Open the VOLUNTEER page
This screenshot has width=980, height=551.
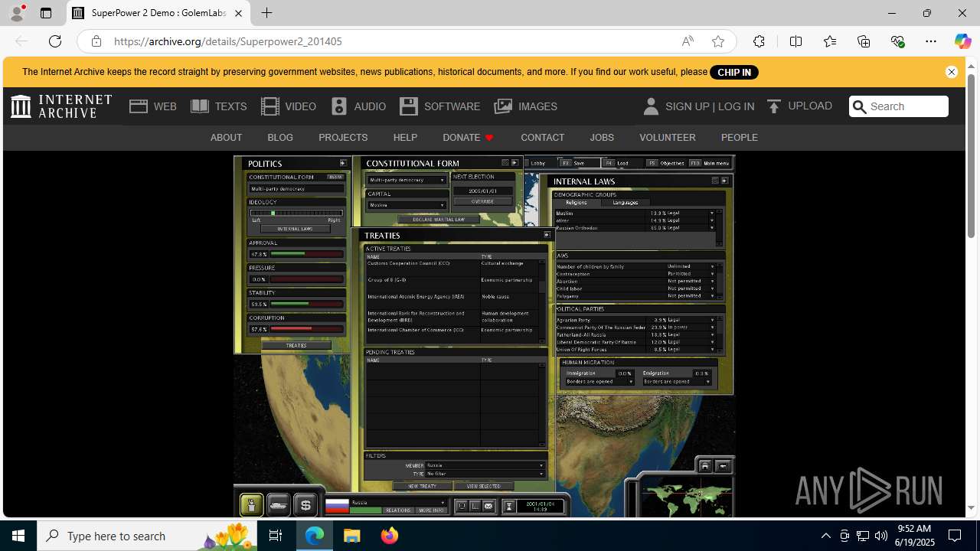tap(668, 138)
